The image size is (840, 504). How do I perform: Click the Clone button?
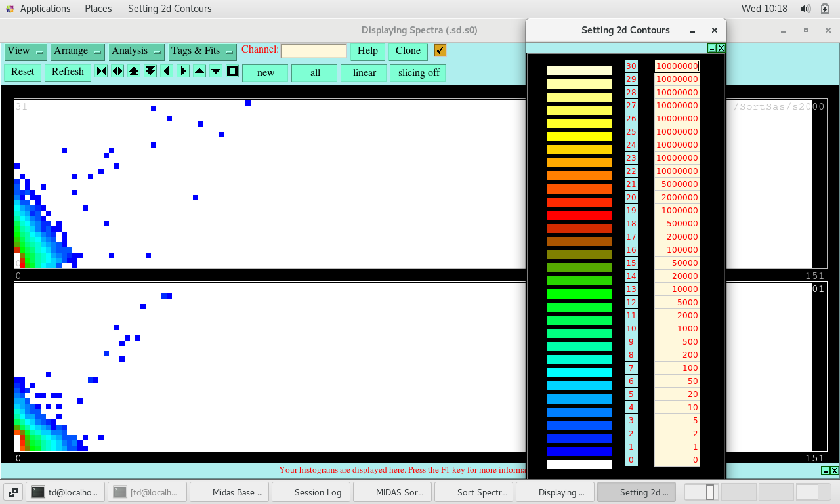click(x=408, y=51)
